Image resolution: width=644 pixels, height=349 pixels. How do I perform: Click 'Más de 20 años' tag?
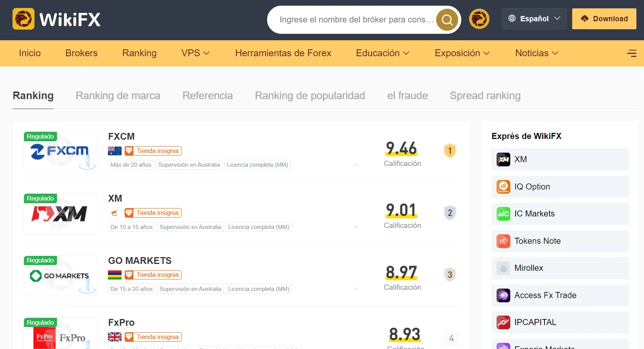tap(131, 165)
